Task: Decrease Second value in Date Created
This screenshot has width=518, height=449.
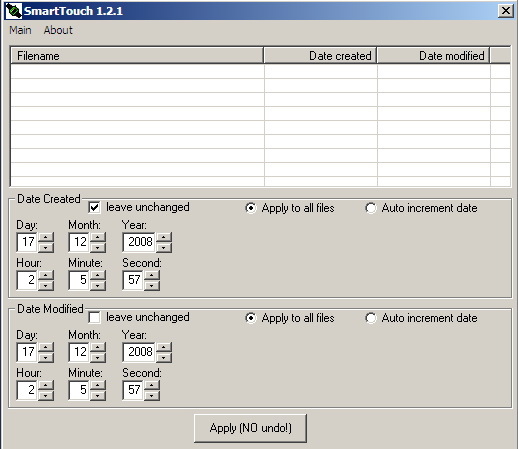Action: pos(152,285)
